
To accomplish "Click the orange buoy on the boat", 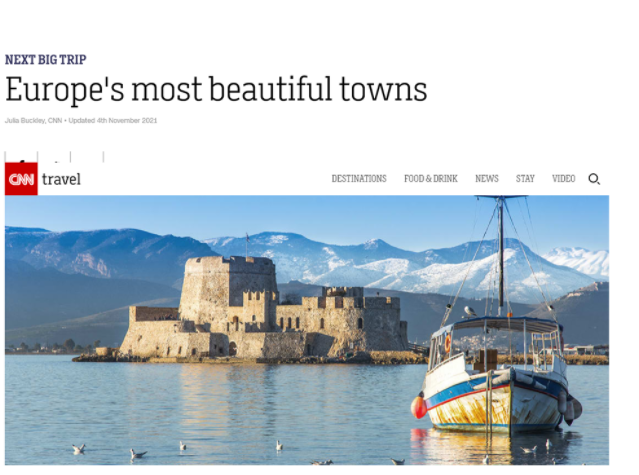I will point(419,406).
